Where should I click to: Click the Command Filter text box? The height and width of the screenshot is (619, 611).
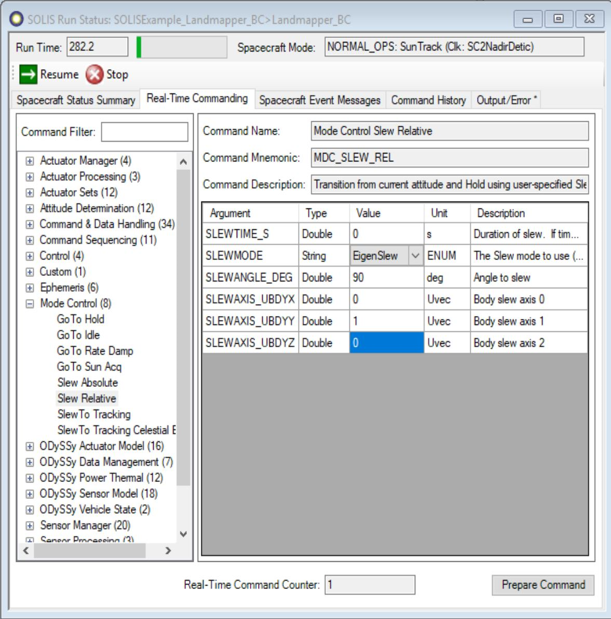144,132
